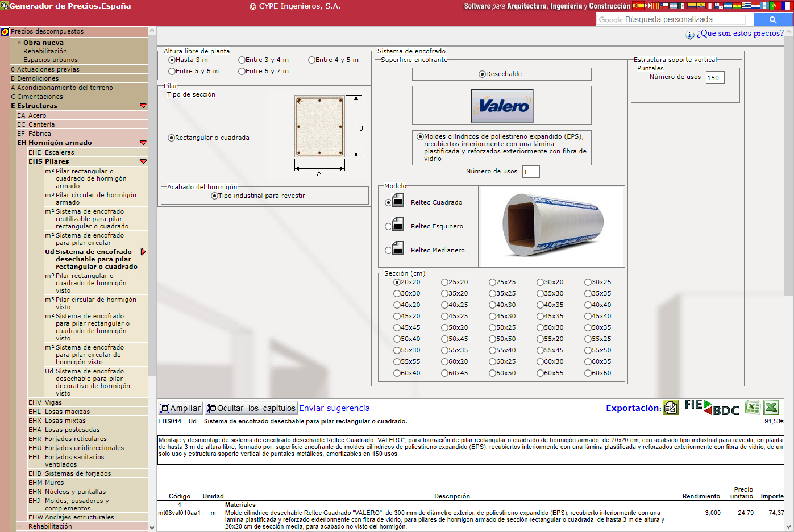
Task: Select the Bolivia flag icon
Action: [x=737, y=6]
